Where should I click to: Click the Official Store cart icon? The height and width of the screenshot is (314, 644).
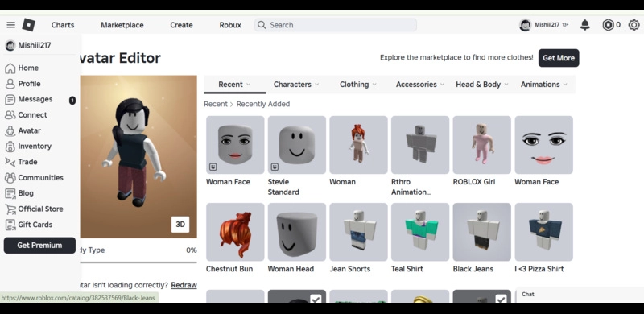coord(10,209)
